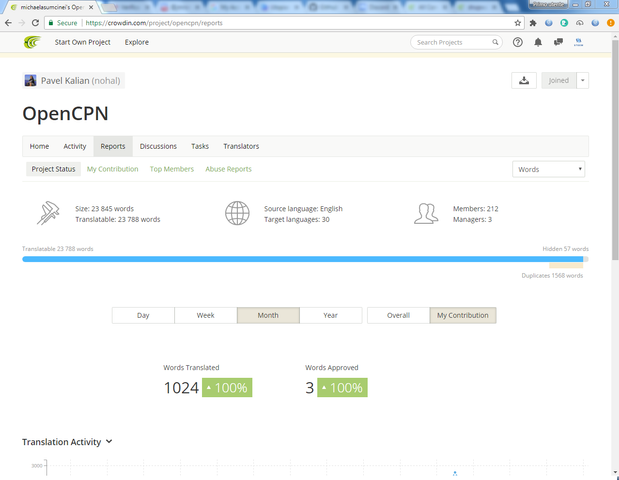This screenshot has height=480, width=619.
Task: Open the Words unit dropdown
Action: click(548, 170)
